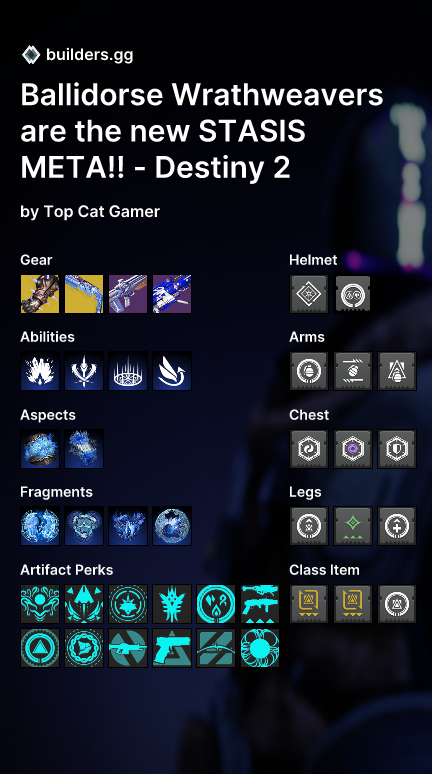Screen dimensions: 432x774
Task: Open the first Stasis aspect
Action: [40, 449]
